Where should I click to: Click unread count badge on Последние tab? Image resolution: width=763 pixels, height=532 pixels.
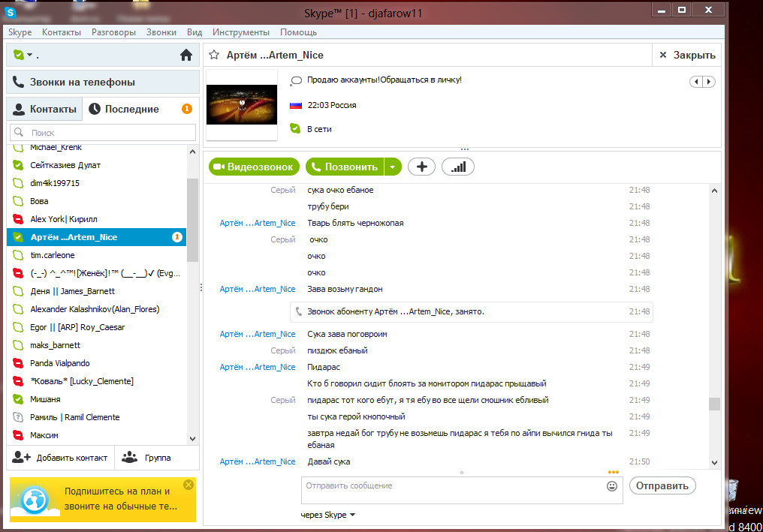point(187,109)
